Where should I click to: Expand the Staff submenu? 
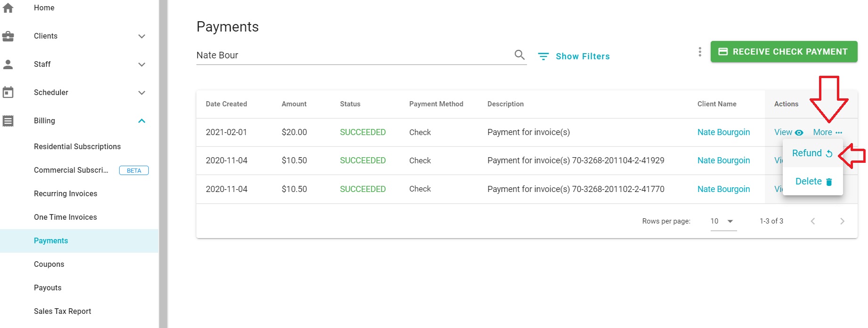point(142,64)
